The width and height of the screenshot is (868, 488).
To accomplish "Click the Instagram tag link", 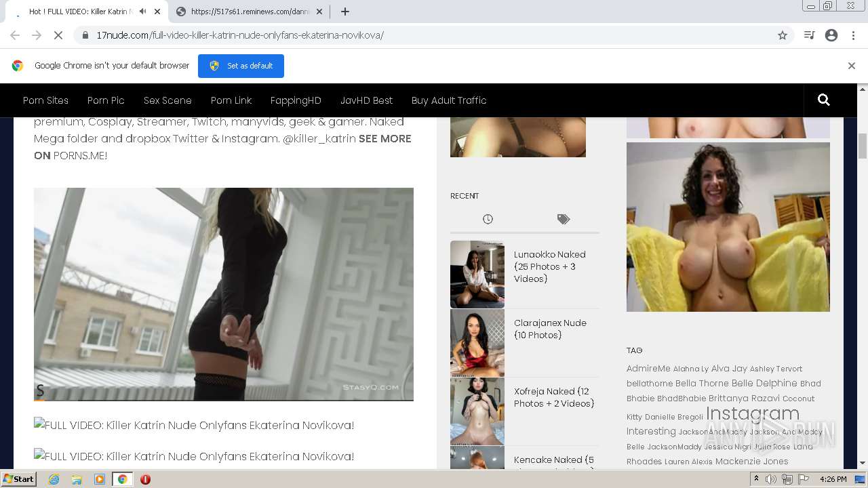I will (x=753, y=413).
